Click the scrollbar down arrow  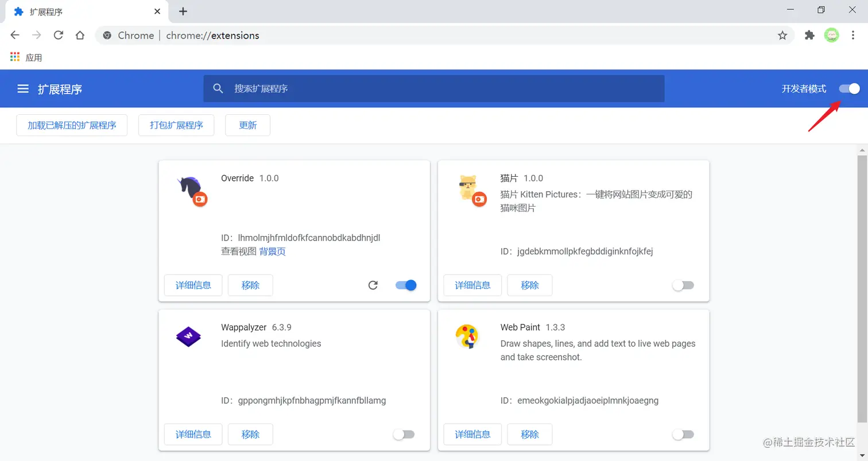coord(862,455)
